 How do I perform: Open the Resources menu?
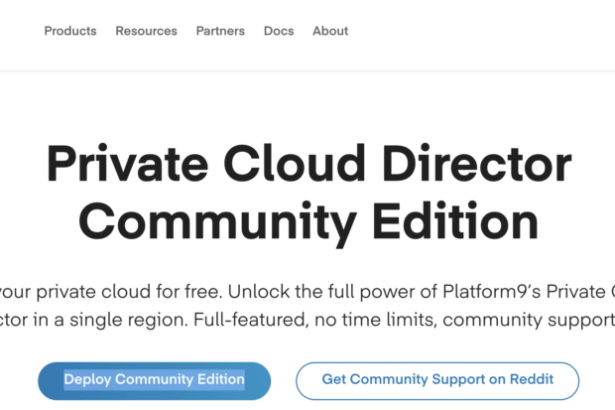(146, 31)
